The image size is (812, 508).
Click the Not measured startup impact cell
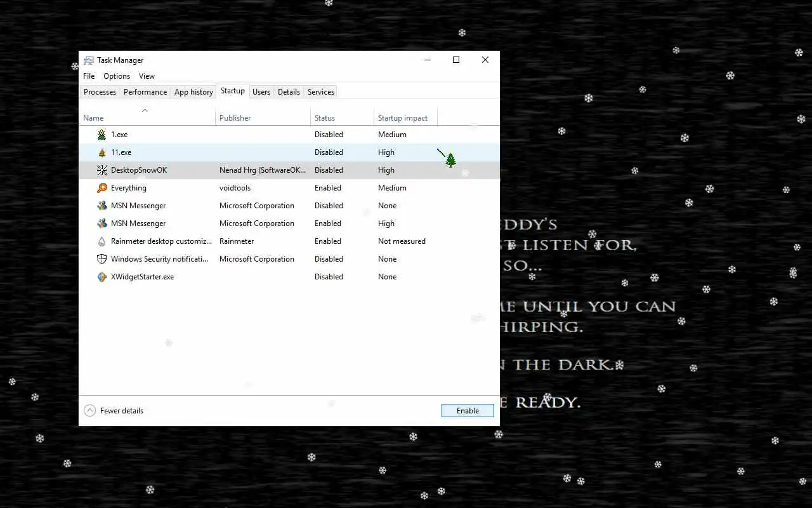pyautogui.click(x=402, y=241)
